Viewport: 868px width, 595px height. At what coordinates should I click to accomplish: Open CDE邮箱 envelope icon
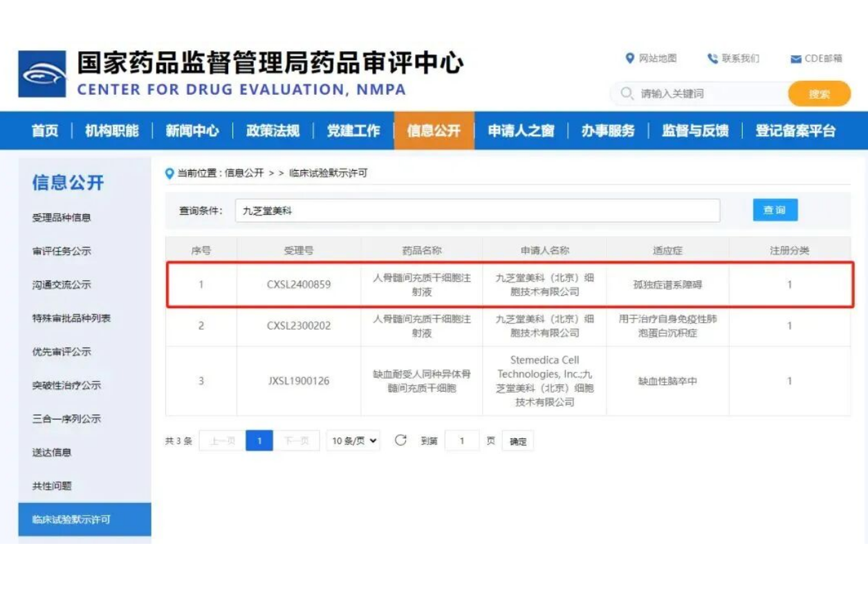(795, 59)
